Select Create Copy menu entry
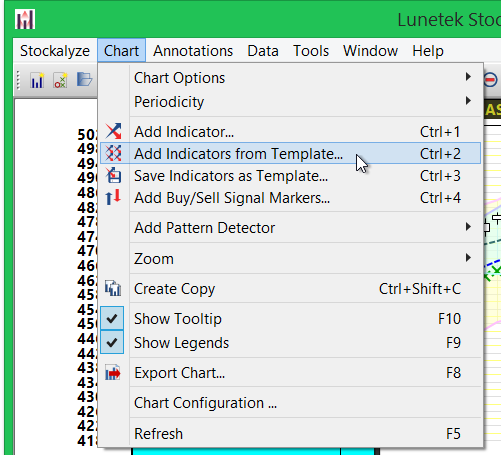 [x=290, y=289]
